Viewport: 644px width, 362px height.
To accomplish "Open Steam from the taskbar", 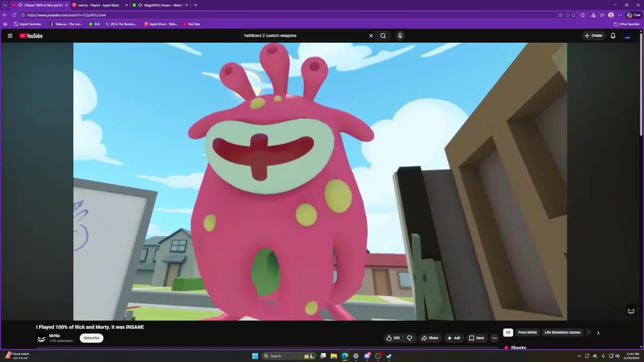I will [389, 356].
